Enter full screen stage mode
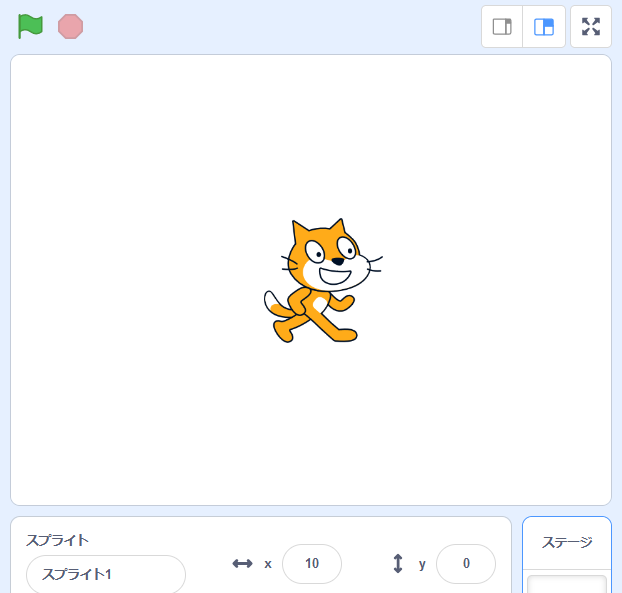 (591, 27)
